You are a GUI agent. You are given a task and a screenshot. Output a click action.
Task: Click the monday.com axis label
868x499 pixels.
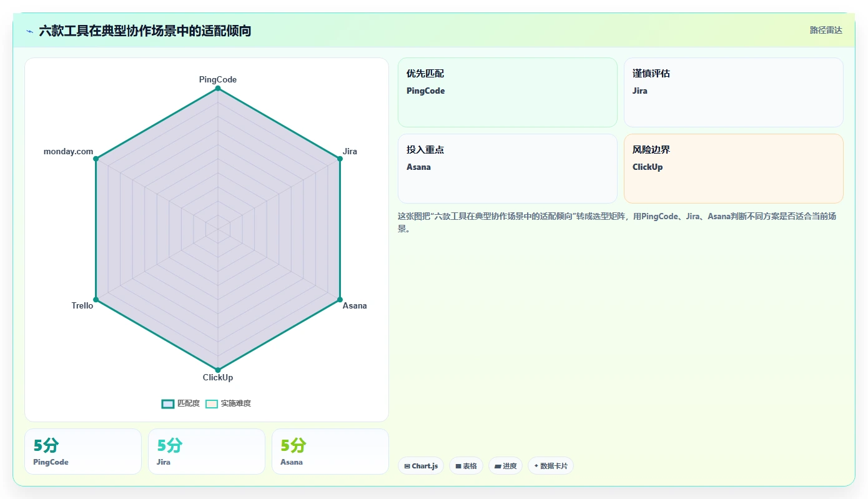(x=68, y=151)
